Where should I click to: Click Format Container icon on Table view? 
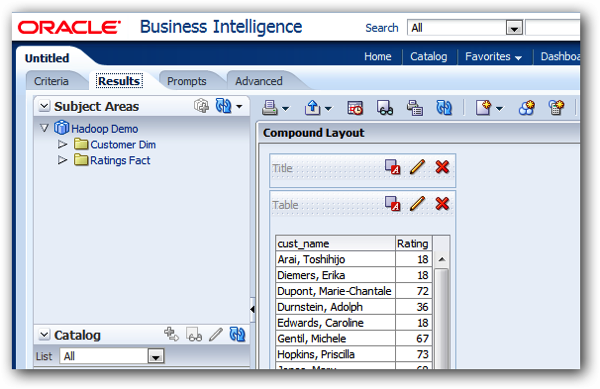(393, 204)
